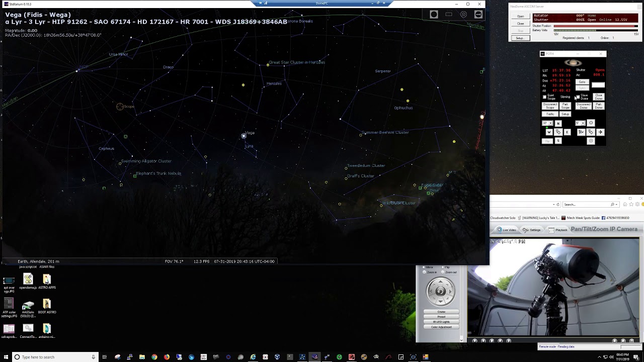The height and width of the screenshot is (362, 644).
Task: Click Elephant's Trunk Nebula label
Action: tap(158, 173)
